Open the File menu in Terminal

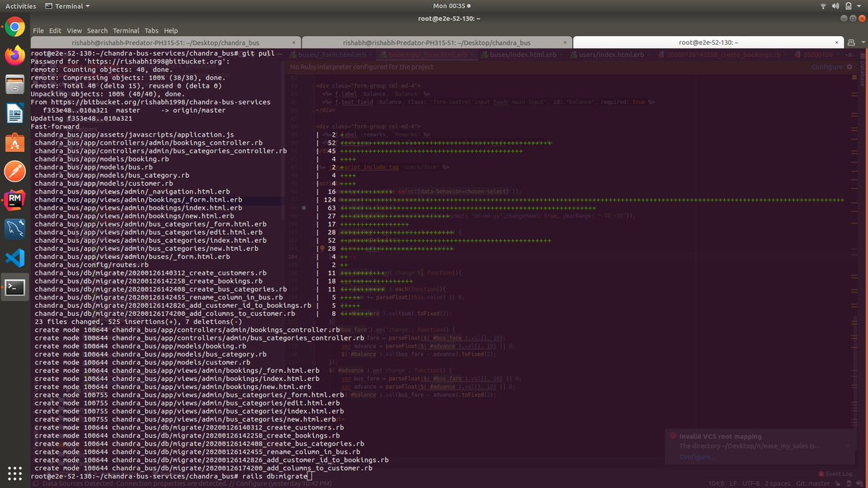point(38,31)
